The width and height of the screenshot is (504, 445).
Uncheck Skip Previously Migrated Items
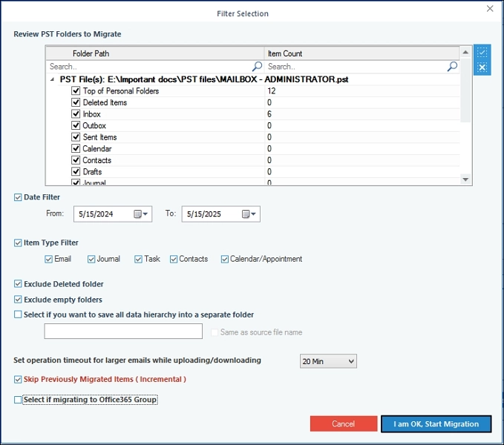pyautogui.click(x=18, y=380)
